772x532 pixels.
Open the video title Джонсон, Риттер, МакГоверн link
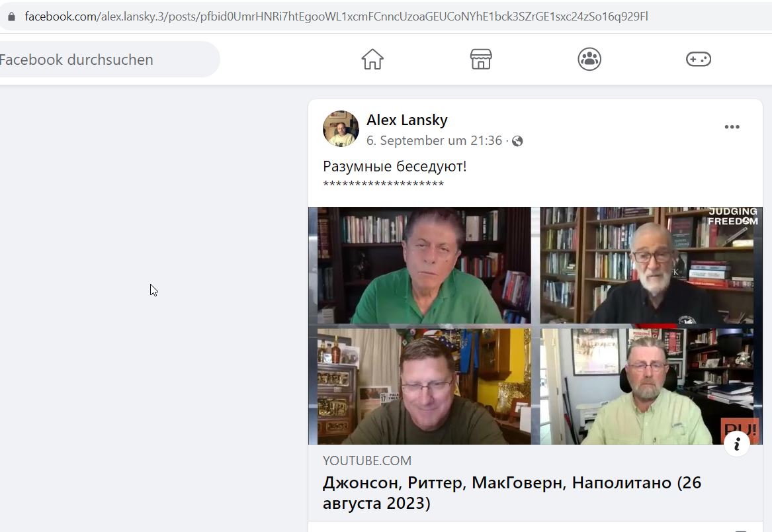pos(512,493)
